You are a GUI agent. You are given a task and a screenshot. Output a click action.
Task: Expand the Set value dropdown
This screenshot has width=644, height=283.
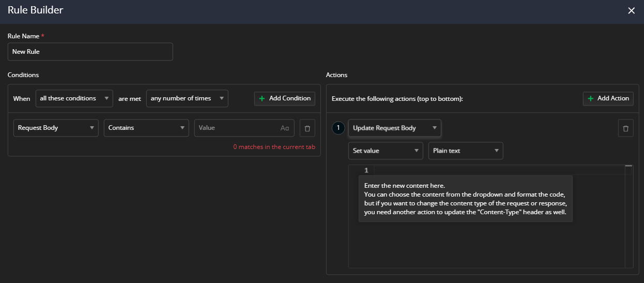(386, 151)
